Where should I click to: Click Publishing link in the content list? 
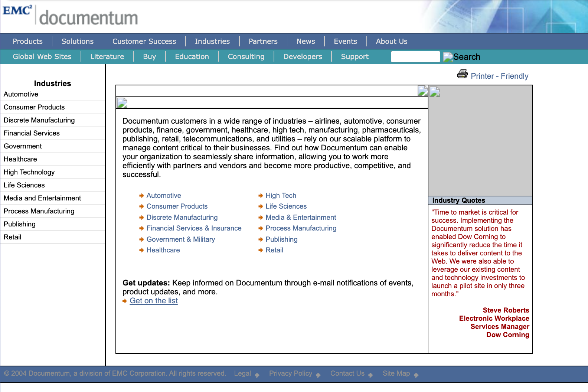click(x=282, y=239)
